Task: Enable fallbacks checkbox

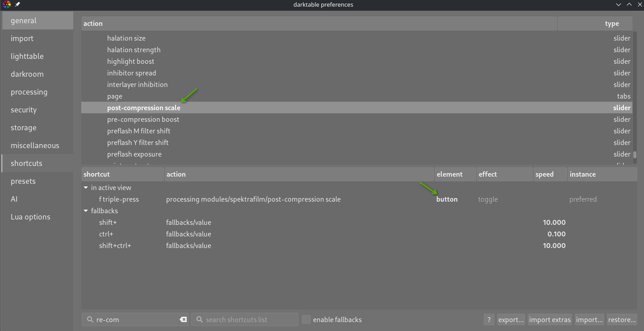Action: tap(306, 319)
